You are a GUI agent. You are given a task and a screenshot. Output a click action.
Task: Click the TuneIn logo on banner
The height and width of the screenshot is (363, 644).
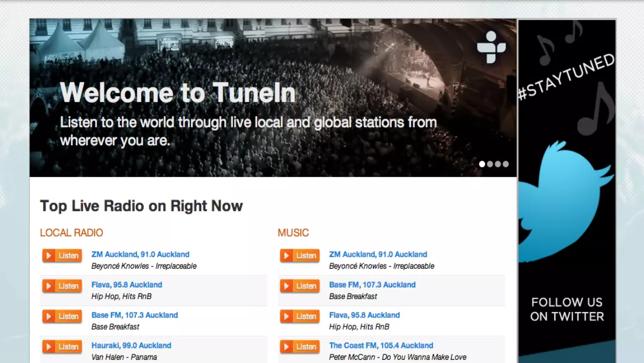click(x=491, y=48)
